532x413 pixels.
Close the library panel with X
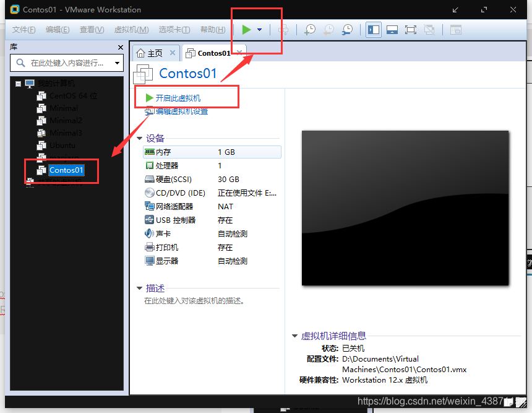tap(121, 47)
